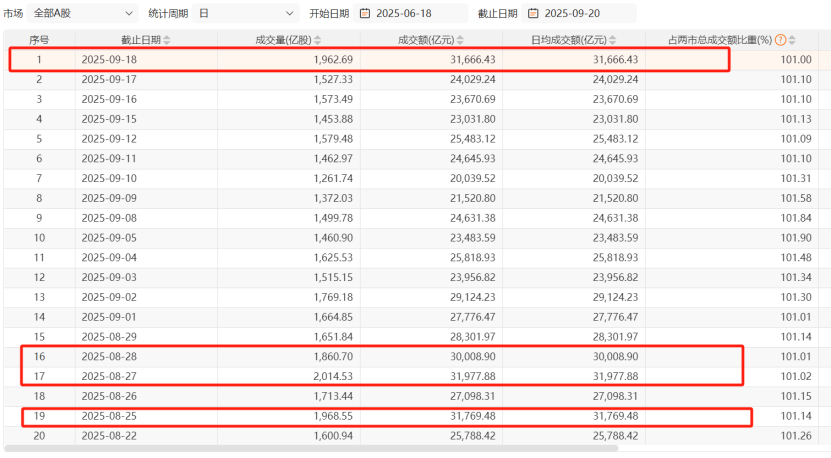Image resolution: width=831 pixels, height=458 pixels.
Task: Sort table by 截止日期 column arrows
Action: [x=166, y=40]
